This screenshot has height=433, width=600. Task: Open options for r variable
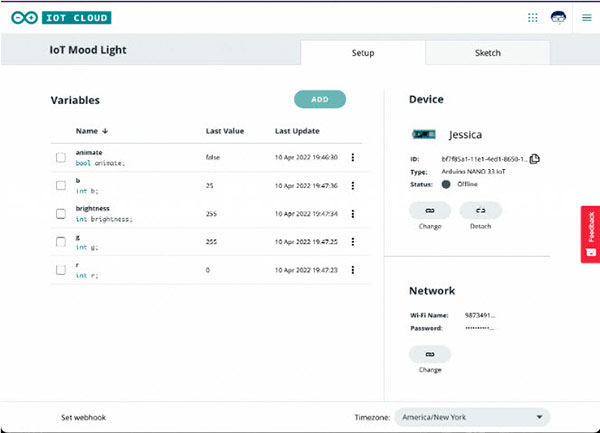[352, 270]
